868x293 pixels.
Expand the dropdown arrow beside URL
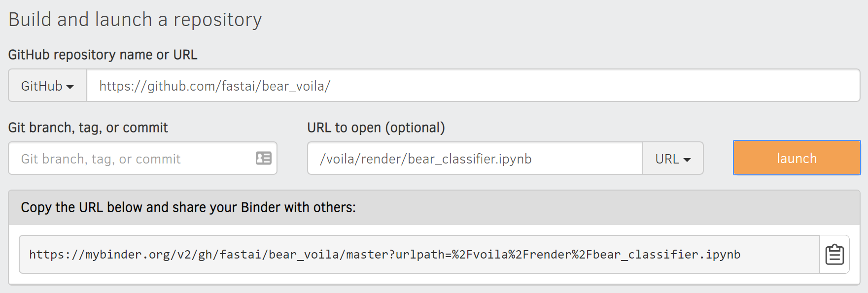point(688,160)
